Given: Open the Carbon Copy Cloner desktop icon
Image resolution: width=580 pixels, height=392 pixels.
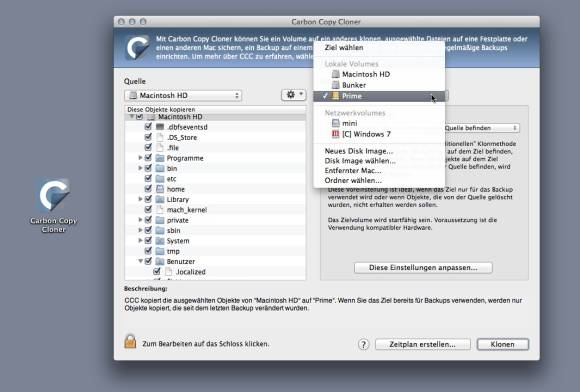Looking at the screenshot, I should tap(54, 196).
